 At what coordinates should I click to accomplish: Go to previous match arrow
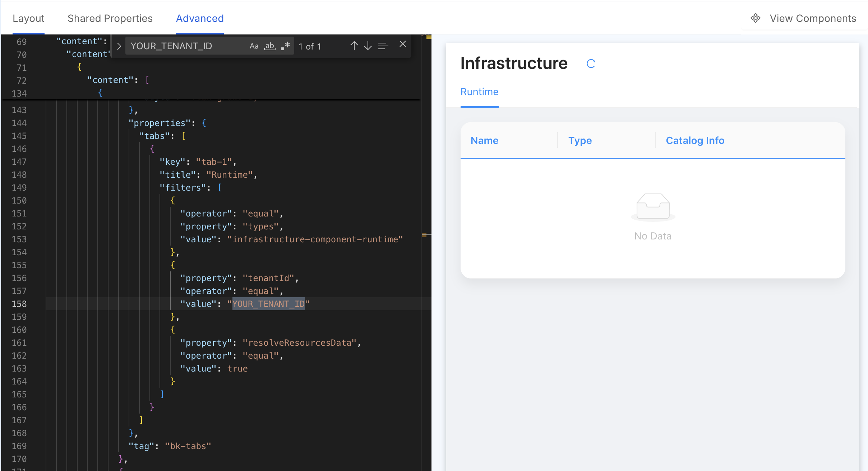point(354,46)
